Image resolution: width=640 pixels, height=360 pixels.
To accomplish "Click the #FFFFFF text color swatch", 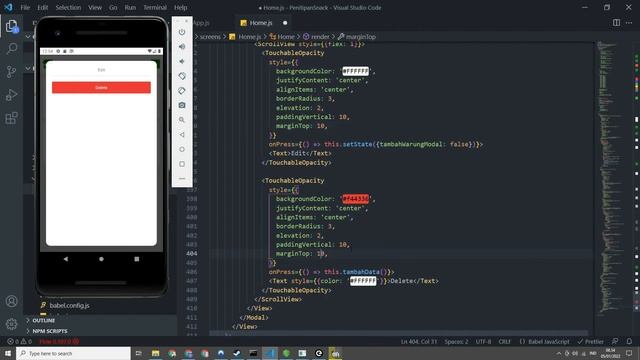I will click(363, 281).
